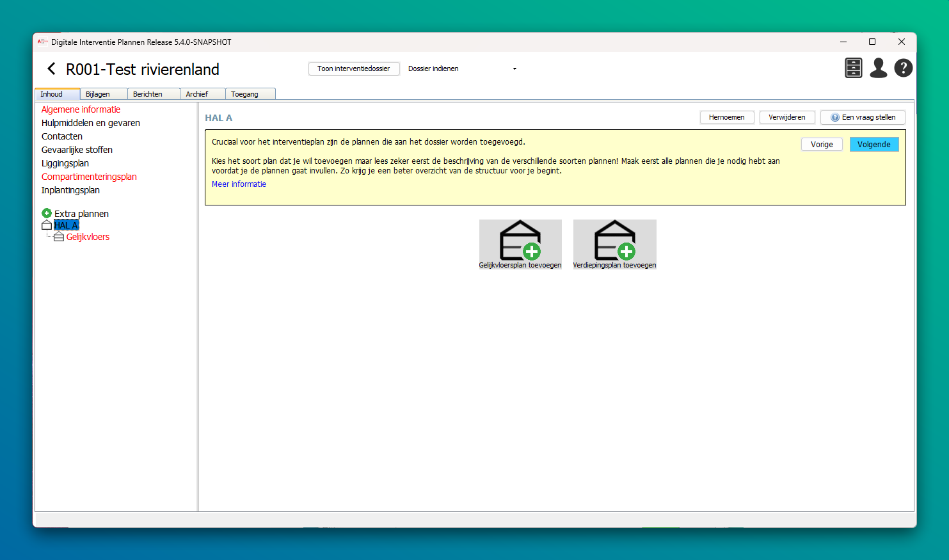Image resolution: width=949 pixels, height=560 pixels.
Task: Minimize the application window
Action: 843,42
